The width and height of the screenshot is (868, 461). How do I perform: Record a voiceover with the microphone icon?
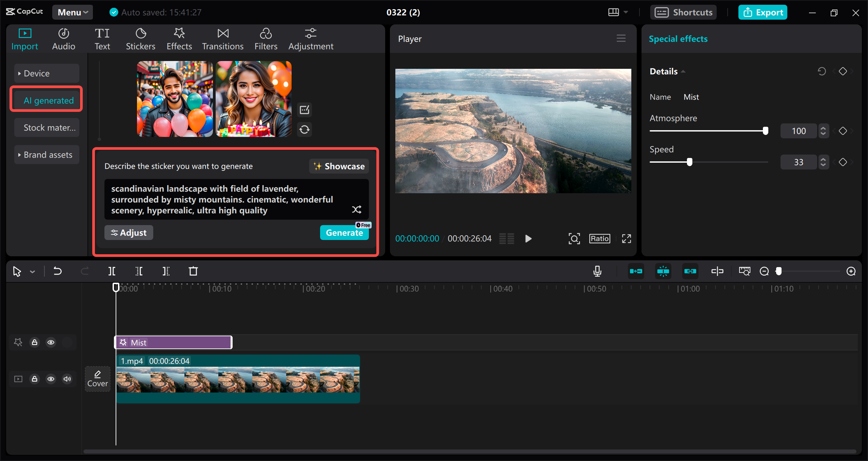tap(597, 271)
